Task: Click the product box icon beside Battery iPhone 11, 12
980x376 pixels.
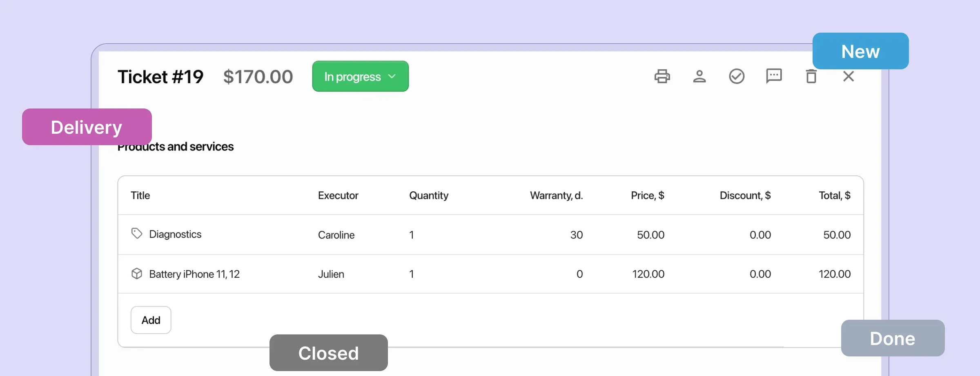Action: coord(137,273)
